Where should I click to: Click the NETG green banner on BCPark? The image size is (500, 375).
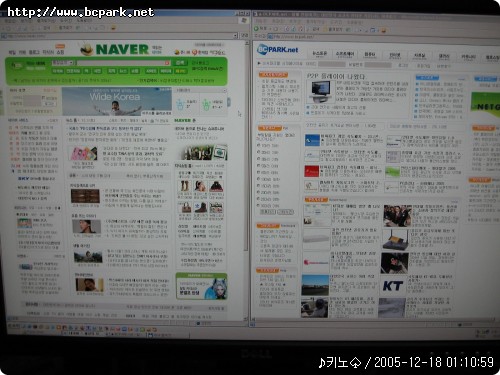pos(485,105)
